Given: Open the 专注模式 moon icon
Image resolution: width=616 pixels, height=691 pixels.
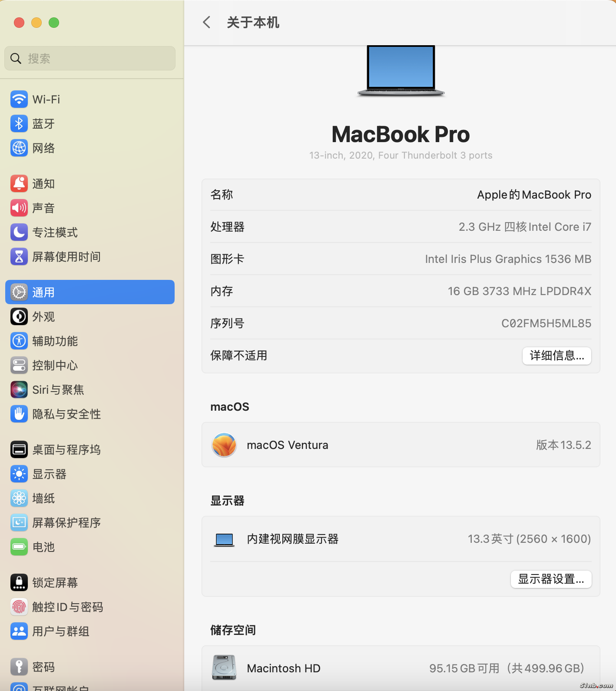Looking at the screenshot, I should 19,233.
